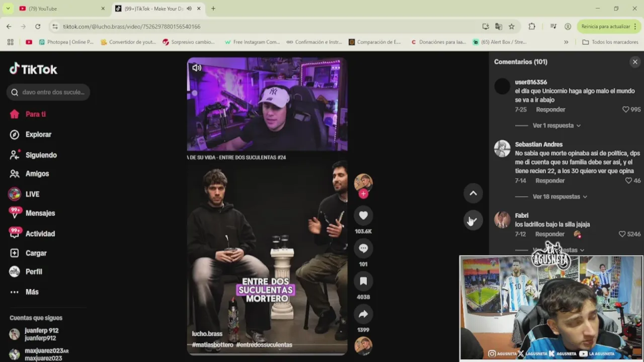
Task: Open the Convertidor de yout... bookmark
Action: point(129,42)
